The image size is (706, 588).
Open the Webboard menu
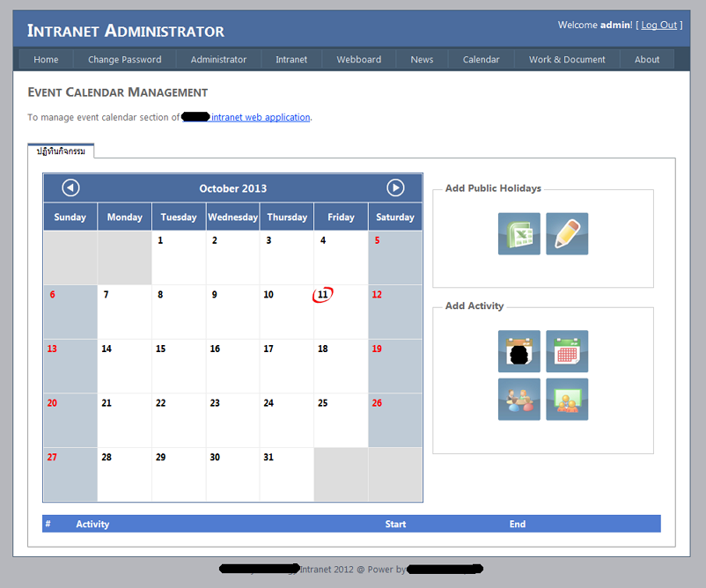click(359, 60)
